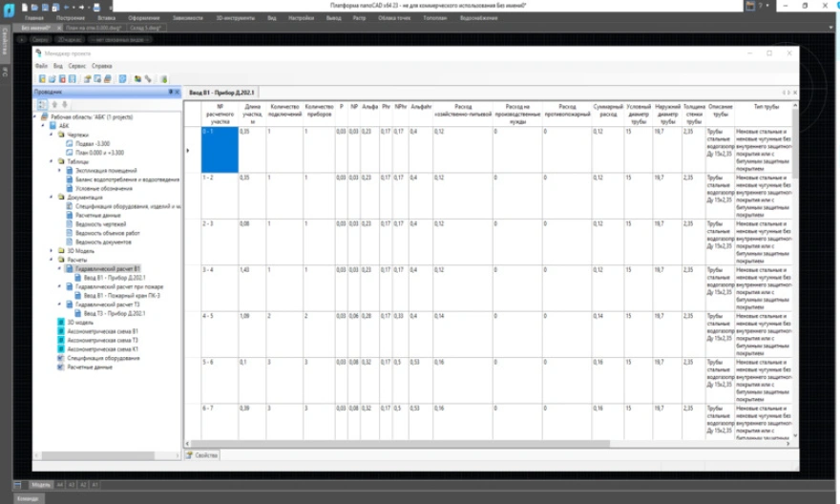Screen dimensions: 840x504
Task: Click the pin icon on Проводник panel header
Action: 170,92
